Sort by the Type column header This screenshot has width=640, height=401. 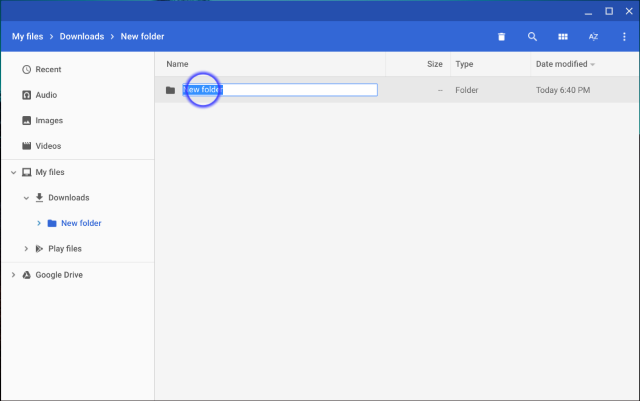[x=464, y=64]
